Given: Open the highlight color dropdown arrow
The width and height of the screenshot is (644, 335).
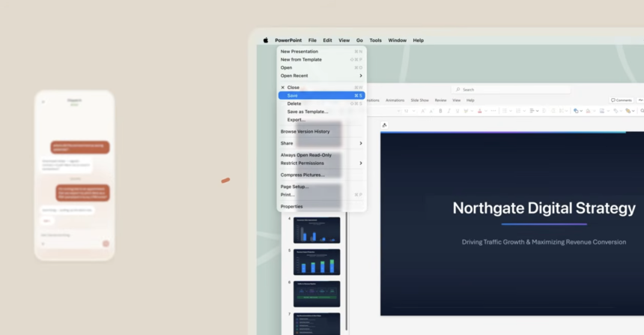Looking at the screenshot, I should 472,111.
